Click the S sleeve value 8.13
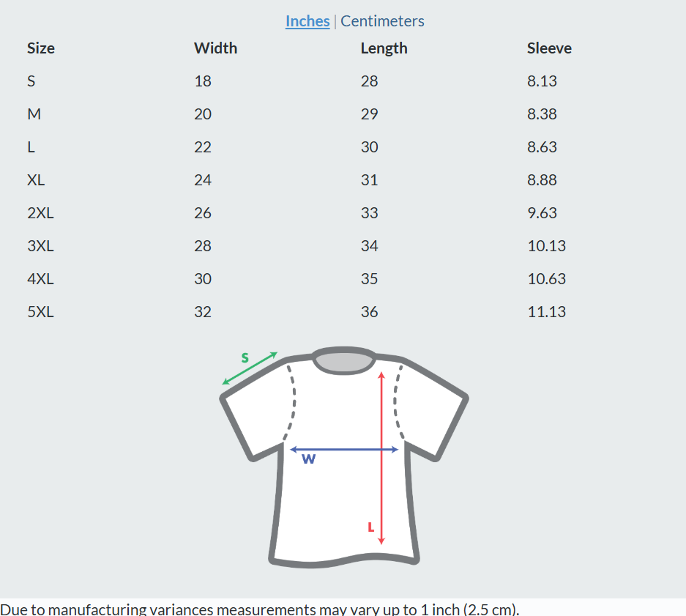This screenshot has width=686, height=616. point(542,81)
